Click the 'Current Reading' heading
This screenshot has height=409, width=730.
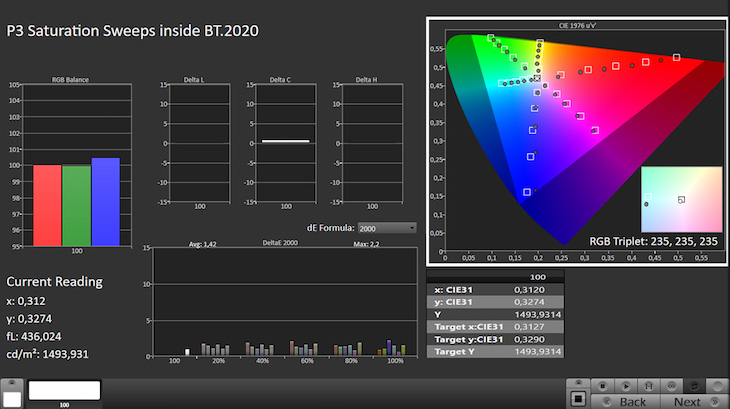point(54,282)
